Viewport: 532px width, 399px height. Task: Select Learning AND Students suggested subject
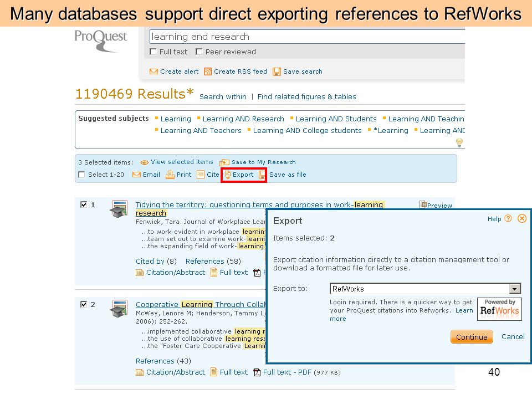coord(336,119)
